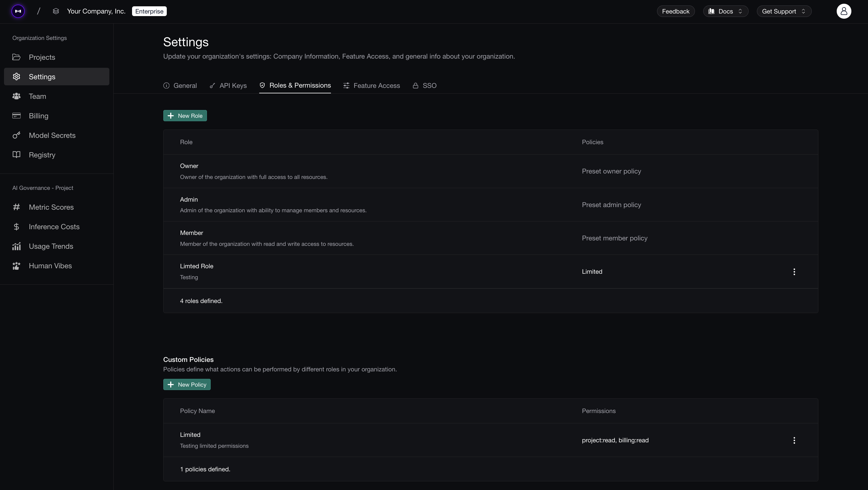This screenshot has width=868, height=490.
Task: Click 'project:read, billing:read' permissions cell
Action: 615,440
